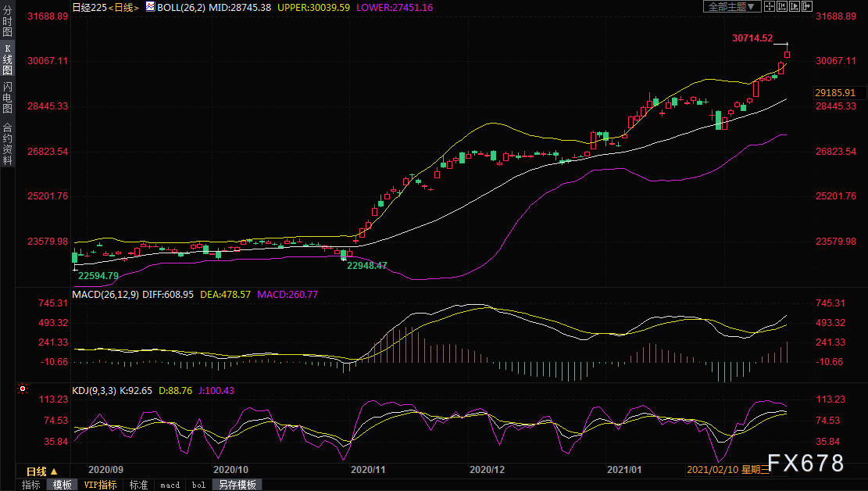This screenshot has width=868, height=491.
Task: Open the 日线 period label in the chart header
Action: pyautogui.click(x=123, y=7)
